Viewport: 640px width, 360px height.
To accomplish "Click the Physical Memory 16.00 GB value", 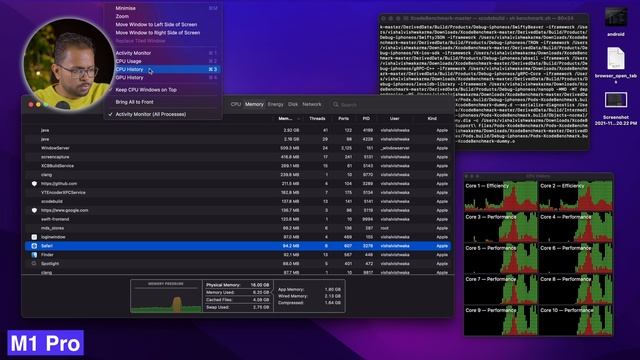I will 260,285.
